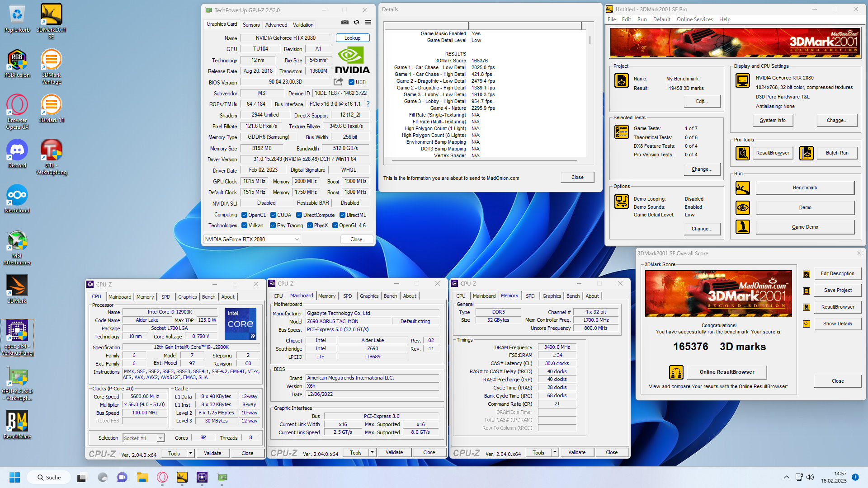Viewport: 868px width, 488px height.
Task: Open SPD tab in CPU-Z CPU window
Action: coord(166,297)
